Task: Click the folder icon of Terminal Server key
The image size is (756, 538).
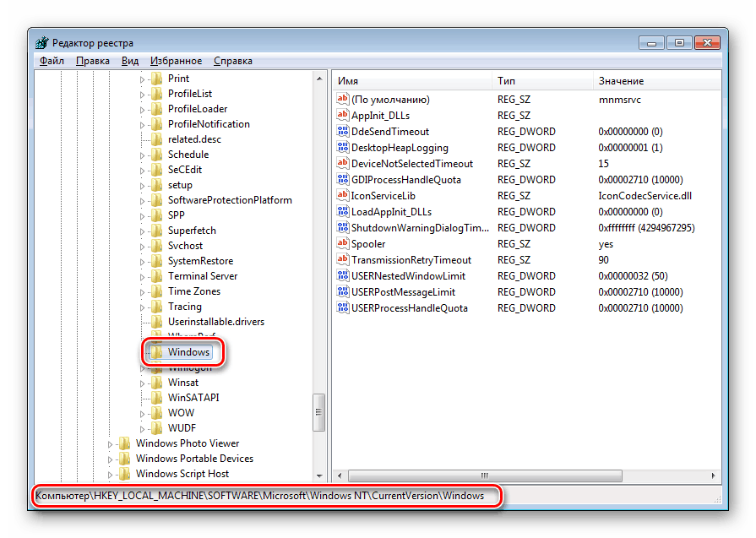Action: tap(157, 276)
